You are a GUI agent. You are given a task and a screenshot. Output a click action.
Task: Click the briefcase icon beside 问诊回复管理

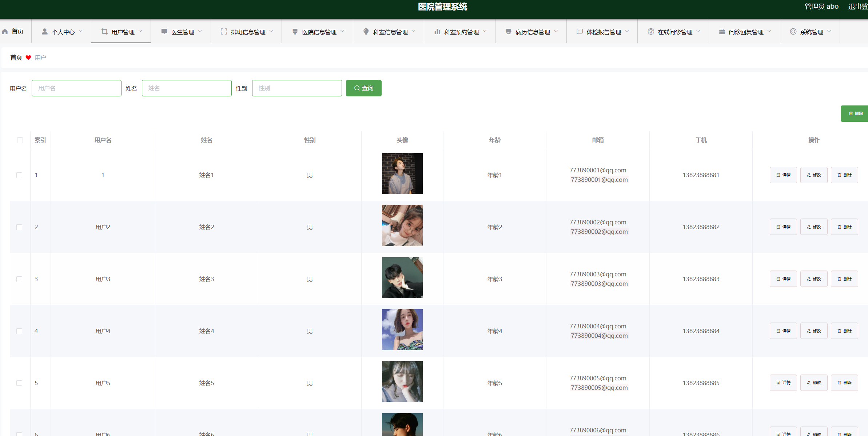point(722,32)
